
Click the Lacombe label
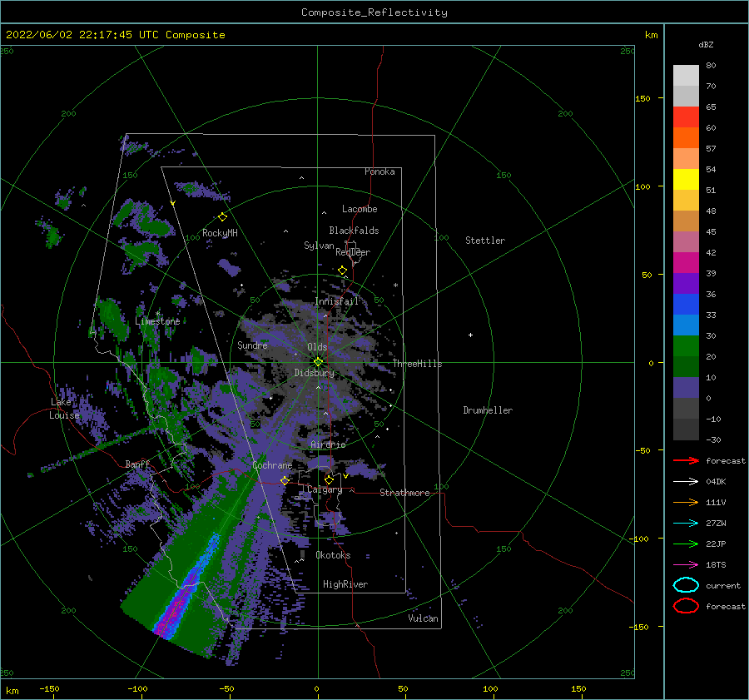point(360,209)
